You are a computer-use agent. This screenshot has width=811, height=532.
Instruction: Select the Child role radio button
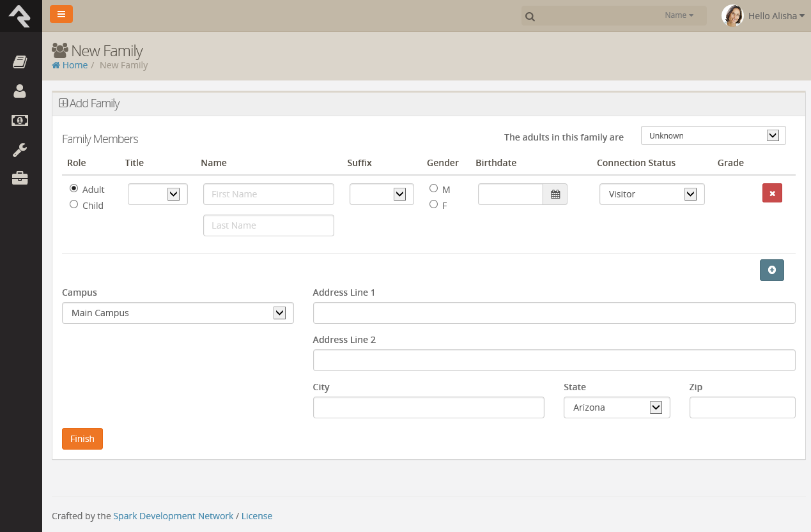(74, 204)
